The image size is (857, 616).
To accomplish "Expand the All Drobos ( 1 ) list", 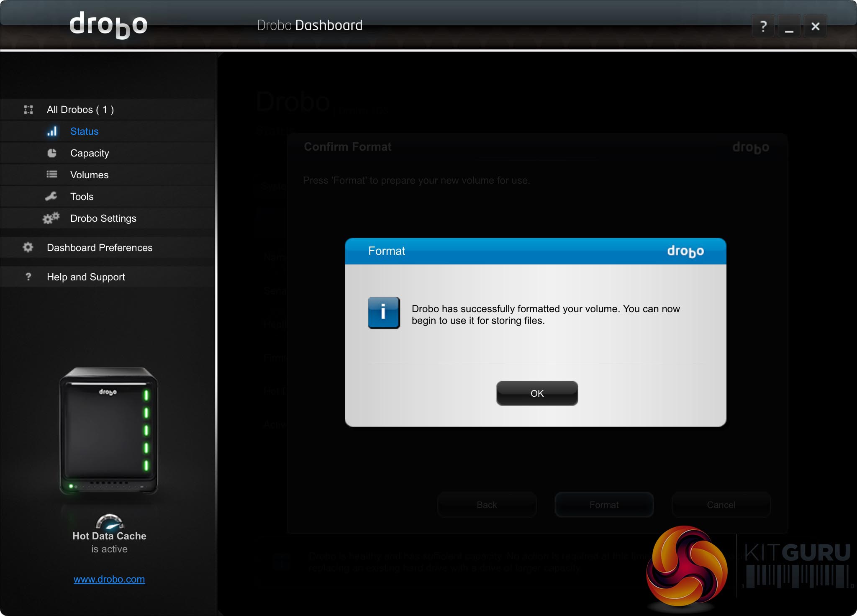I will tap(80, 110).
